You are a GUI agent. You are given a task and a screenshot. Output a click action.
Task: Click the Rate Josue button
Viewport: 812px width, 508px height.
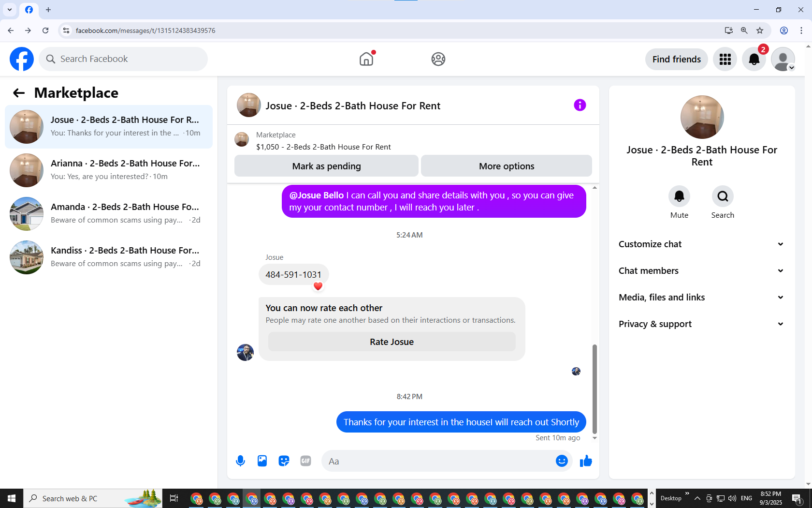click(x=392, y=342)
